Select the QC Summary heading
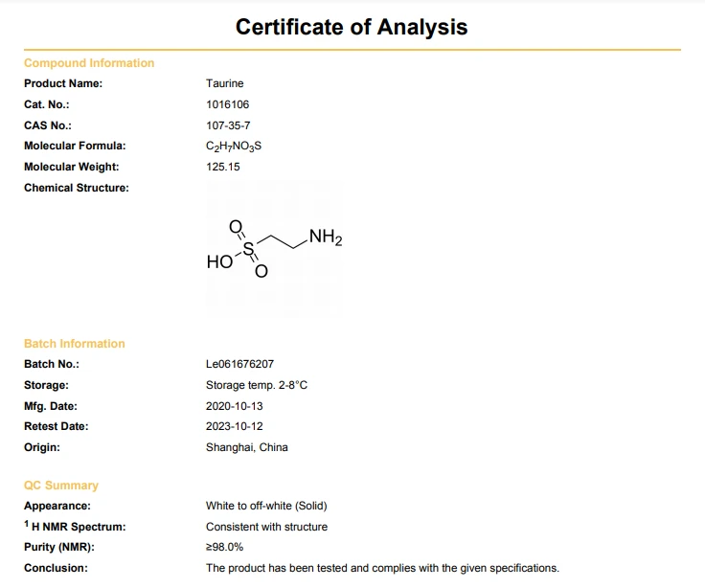The width and height of the screenshot is (705, 588). click(61, 486)
